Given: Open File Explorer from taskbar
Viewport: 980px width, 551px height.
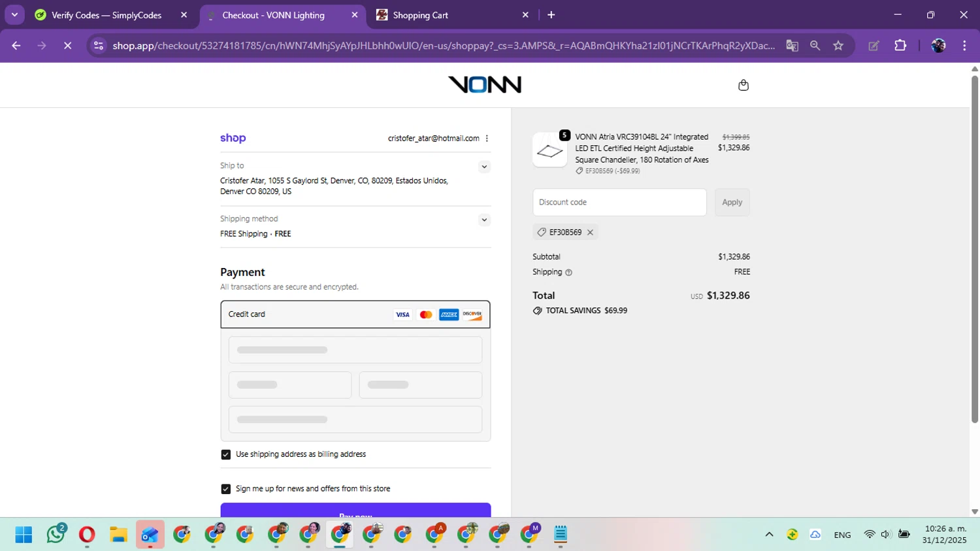Looking at the screenshot, I should [118, 535].
